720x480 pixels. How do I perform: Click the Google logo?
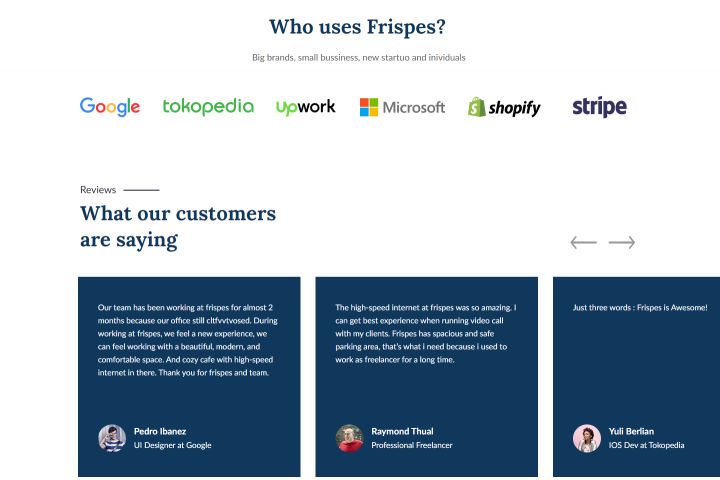pyautogui.click(x=110, y=107)
